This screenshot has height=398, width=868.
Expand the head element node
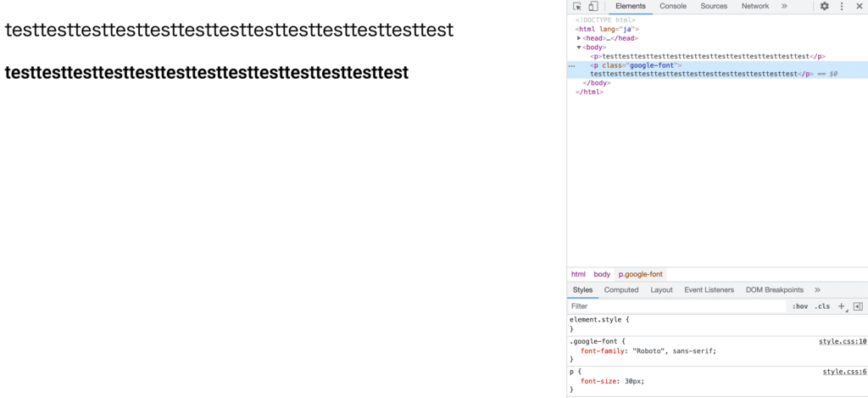click(579, 38)
